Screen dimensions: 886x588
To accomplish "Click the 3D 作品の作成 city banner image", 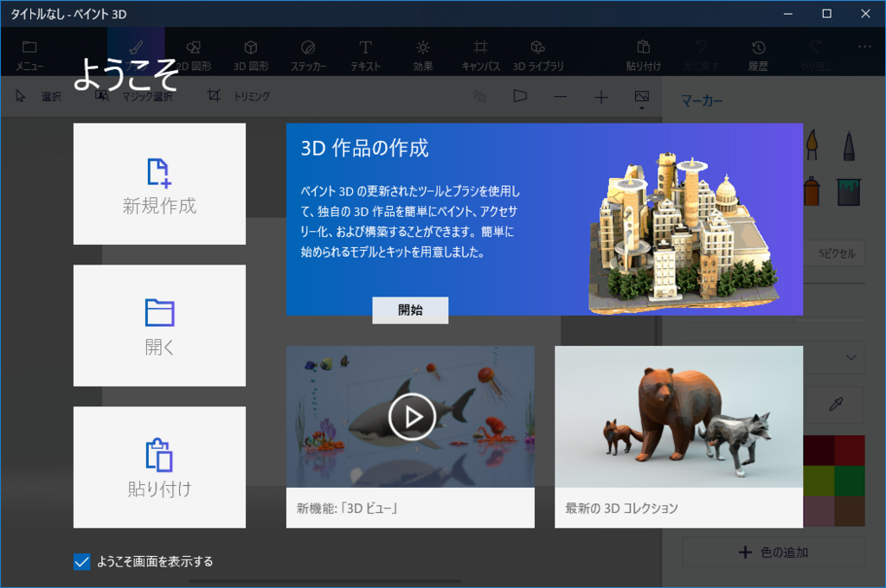I will pos(685,233).
